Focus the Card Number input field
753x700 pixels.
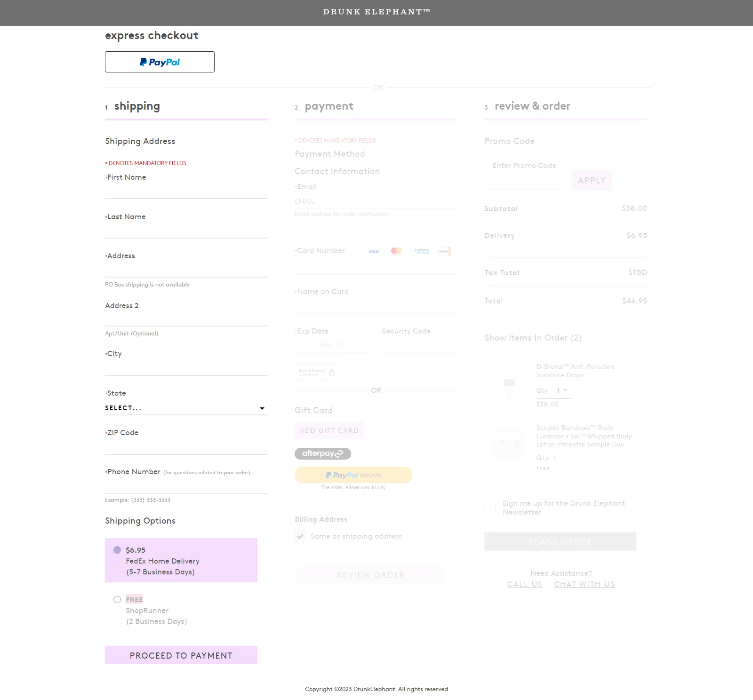[376, 266]
